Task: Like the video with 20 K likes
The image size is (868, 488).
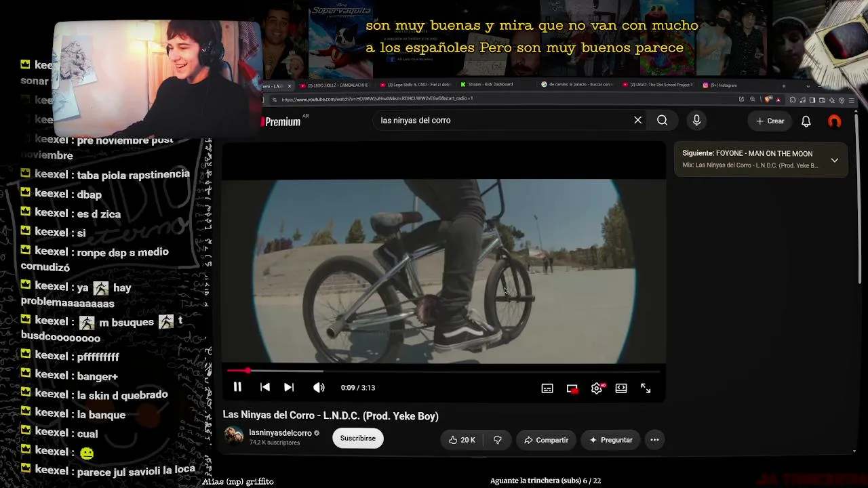Action: pyautogui.click(x=461, y=440)
